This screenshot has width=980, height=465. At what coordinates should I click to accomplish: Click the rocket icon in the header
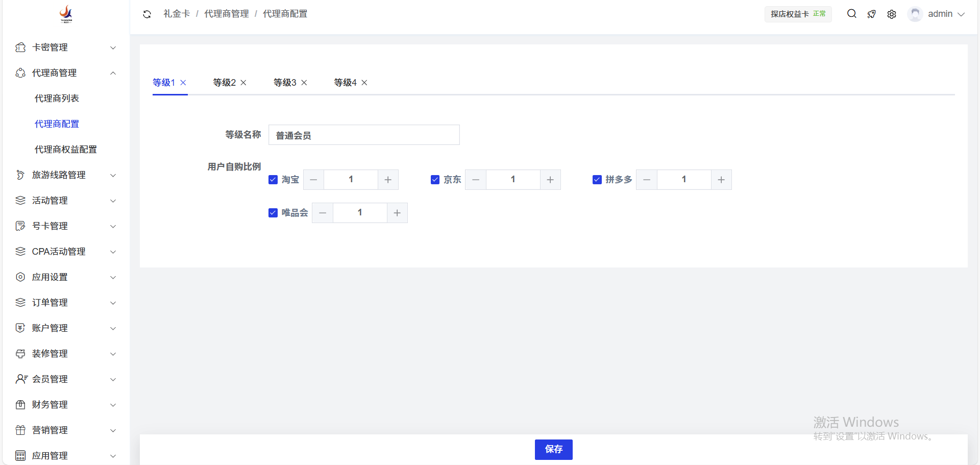[x=871, y=14]
